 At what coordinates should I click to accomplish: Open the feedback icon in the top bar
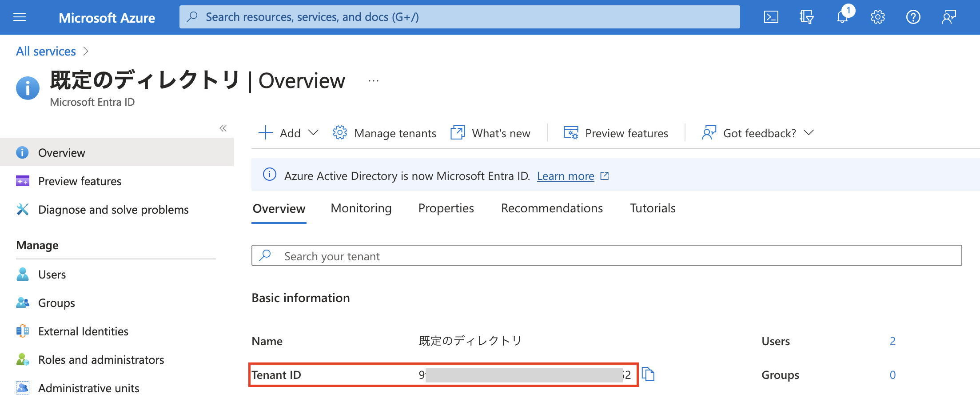pyautogui.click(x=948, y=17)
